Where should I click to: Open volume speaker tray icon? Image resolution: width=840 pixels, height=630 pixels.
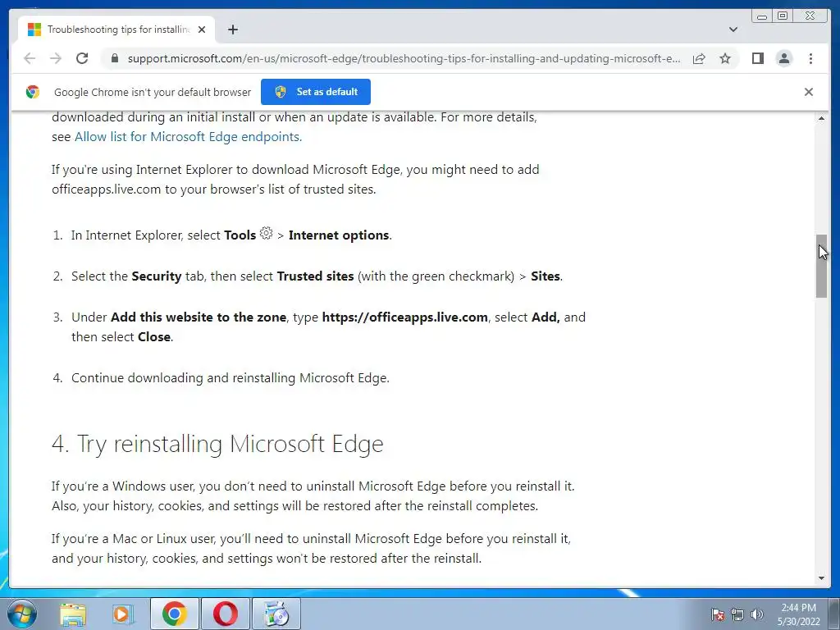coord(756,614)
